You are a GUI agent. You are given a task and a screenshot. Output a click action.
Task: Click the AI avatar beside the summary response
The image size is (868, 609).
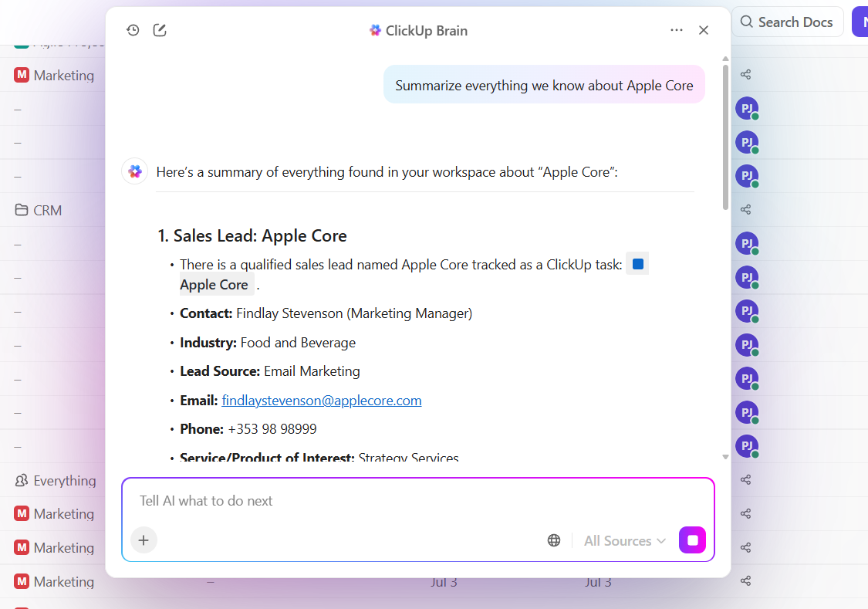(134, 171)
